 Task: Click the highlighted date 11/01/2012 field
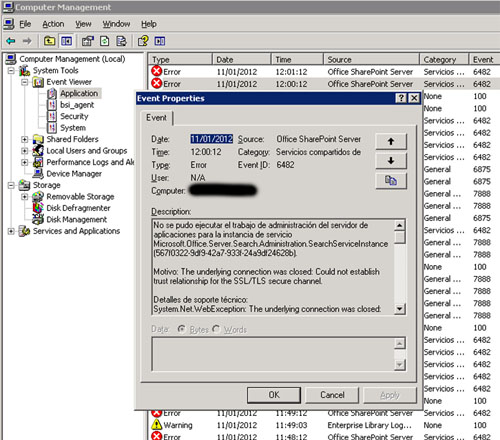[211, 139]
